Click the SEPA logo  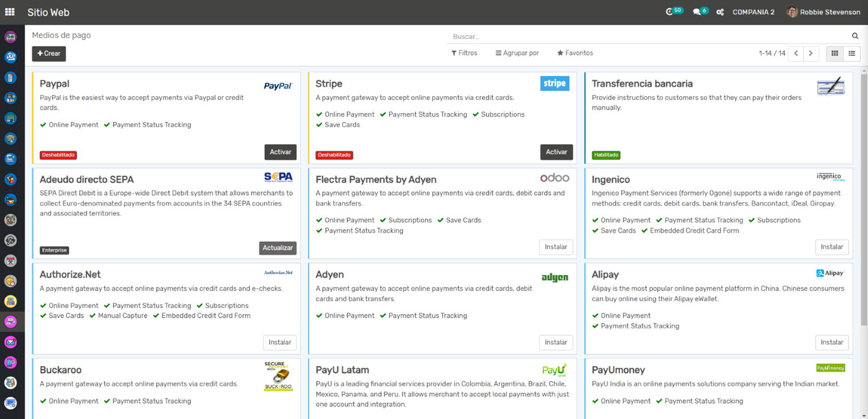[x=278, y=177]
